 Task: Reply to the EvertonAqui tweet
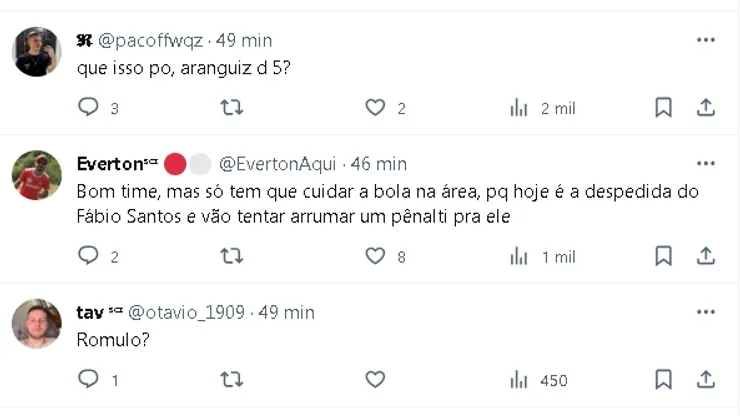[89, 256]
